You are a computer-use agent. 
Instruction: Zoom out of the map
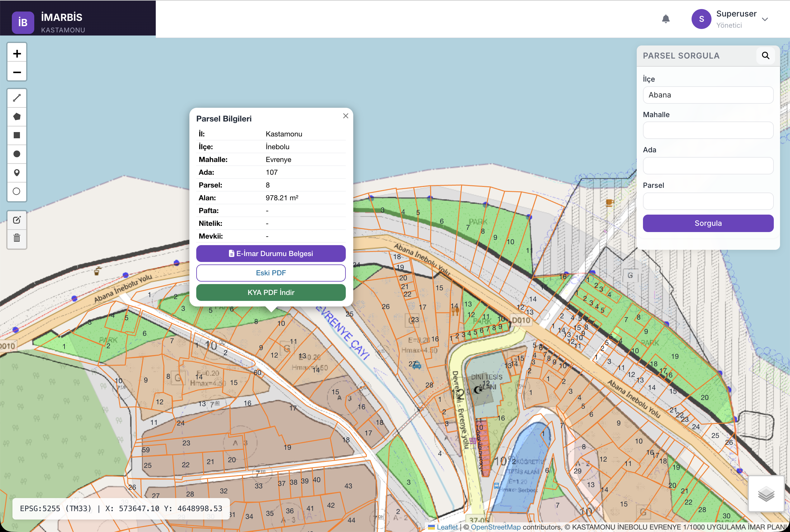[17, 72]
